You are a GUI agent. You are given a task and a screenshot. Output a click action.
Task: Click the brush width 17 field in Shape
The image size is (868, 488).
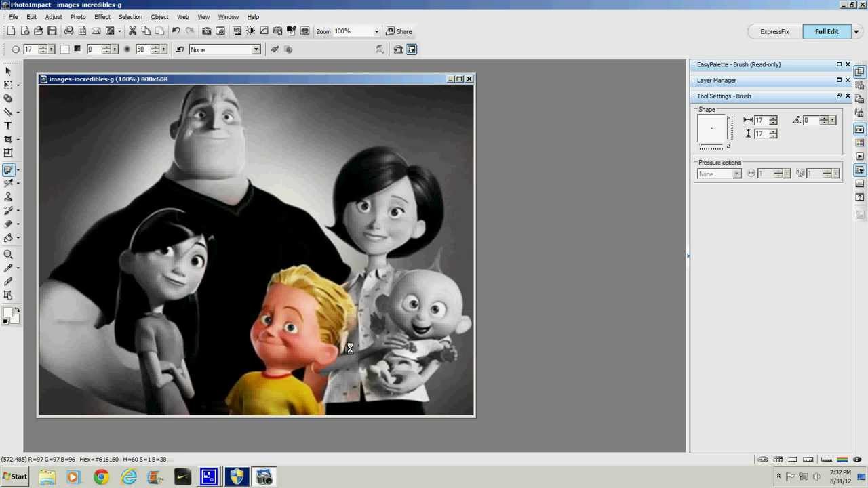tap(761, 121)
